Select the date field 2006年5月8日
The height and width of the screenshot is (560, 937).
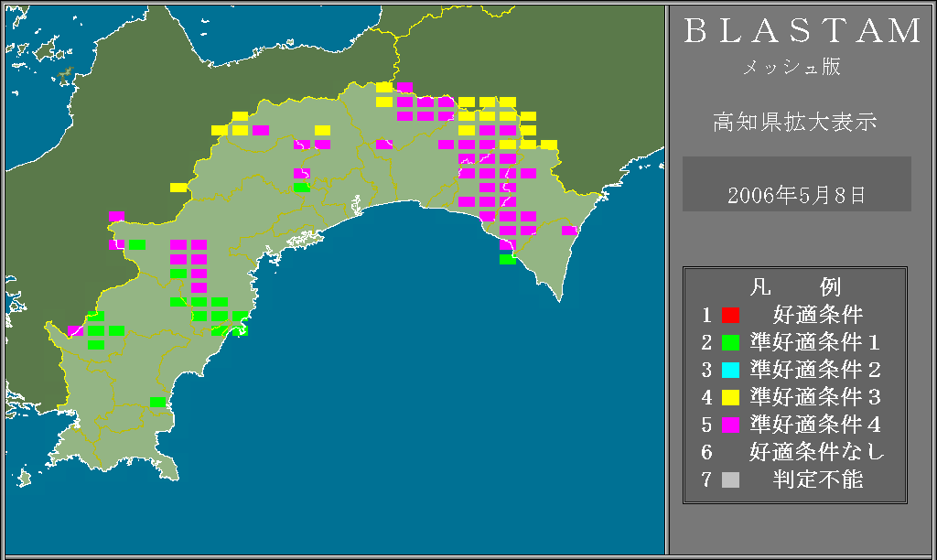[x=797, y=184]
